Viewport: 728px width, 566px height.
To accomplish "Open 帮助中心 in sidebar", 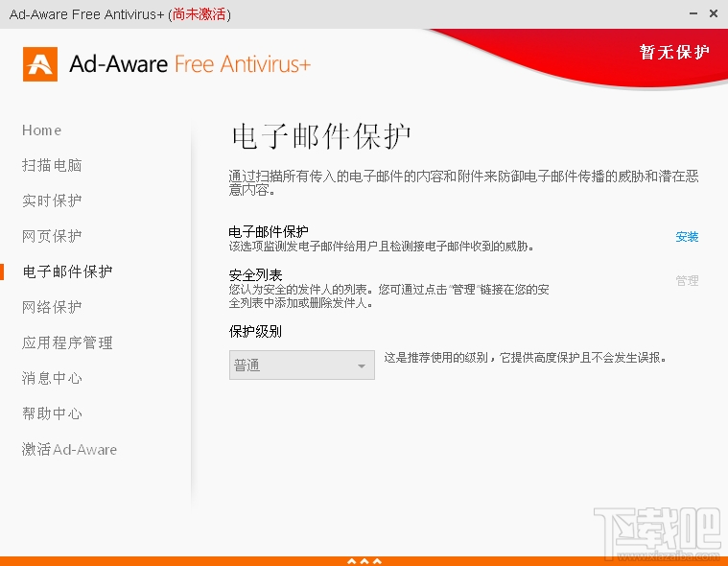I will point(52,413).
